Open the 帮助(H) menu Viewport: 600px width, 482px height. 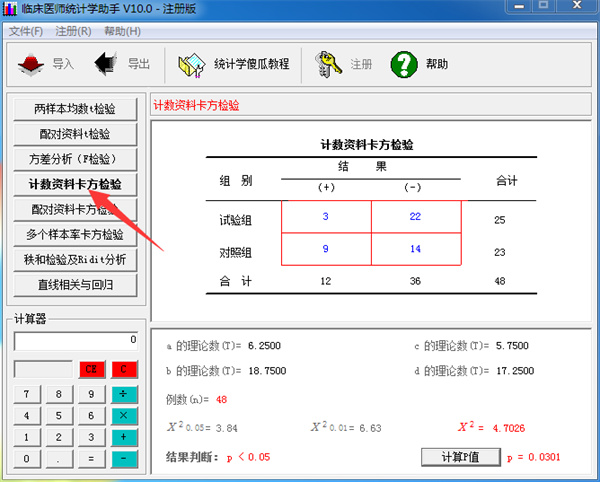tap(122, 31)
